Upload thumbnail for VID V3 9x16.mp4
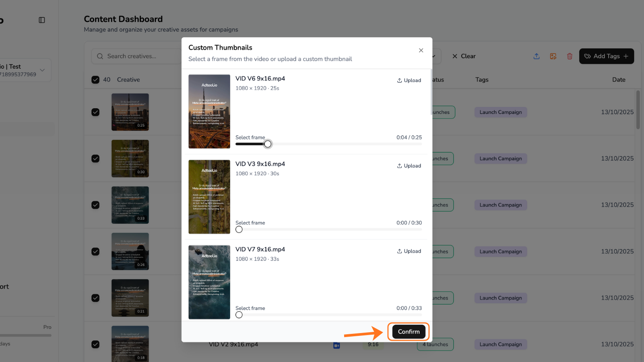644x362 pixels. click(x=409, y=166)
